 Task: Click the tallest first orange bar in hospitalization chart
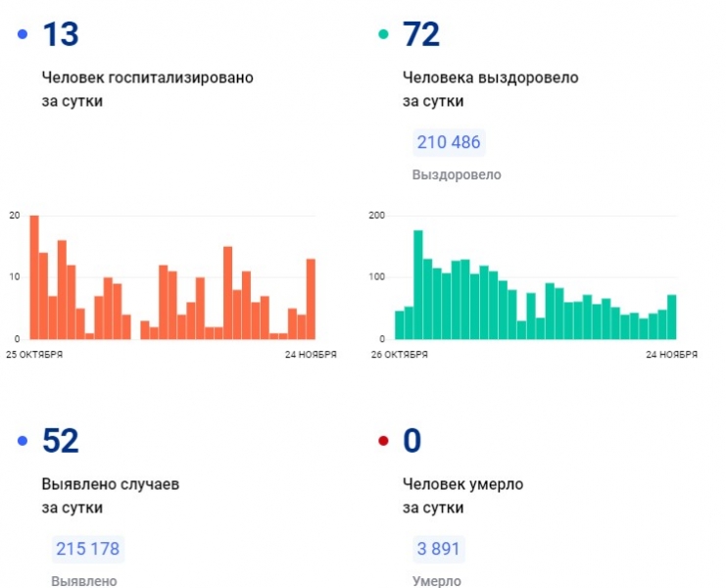click(x=34, y=276)
